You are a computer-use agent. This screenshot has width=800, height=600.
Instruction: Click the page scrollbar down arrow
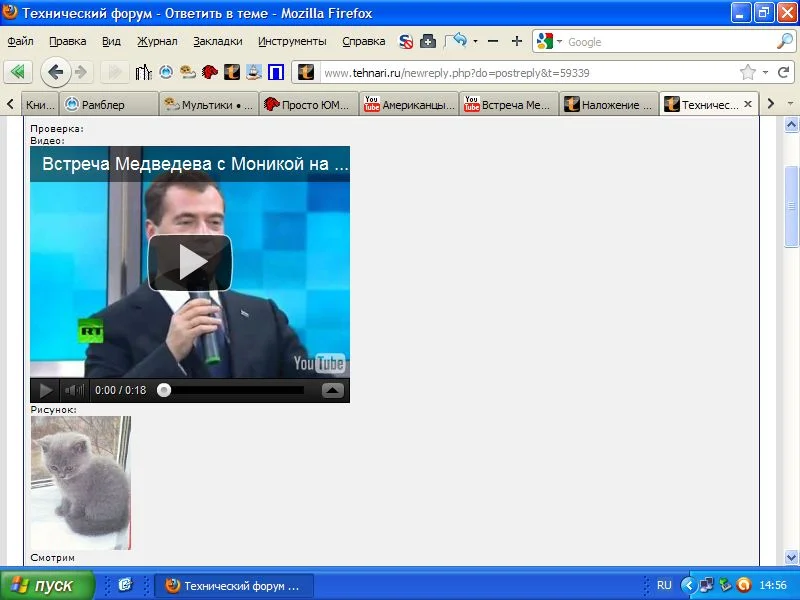[791, 557]
